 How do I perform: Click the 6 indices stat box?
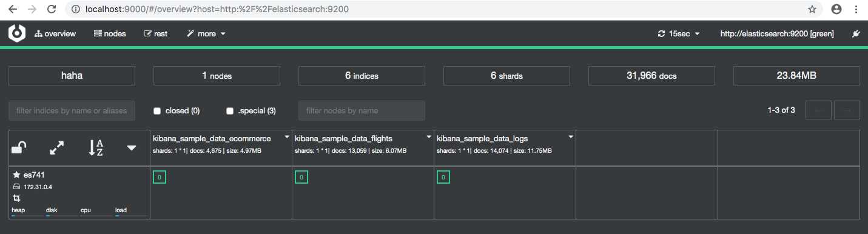(x=362, y=76)
